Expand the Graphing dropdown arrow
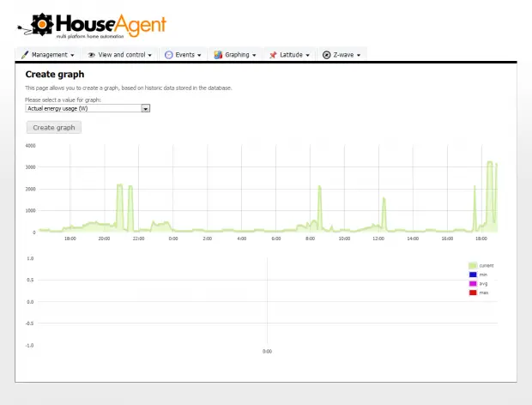 [x=254, y=55]
